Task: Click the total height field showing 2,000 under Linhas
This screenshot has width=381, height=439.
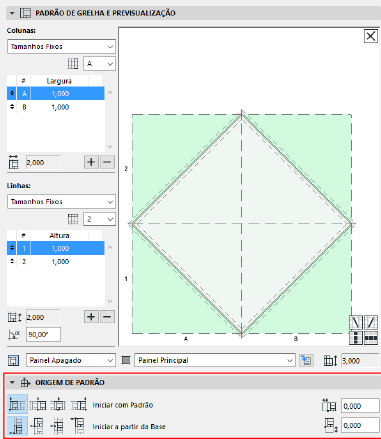Action: click(43, 317)
